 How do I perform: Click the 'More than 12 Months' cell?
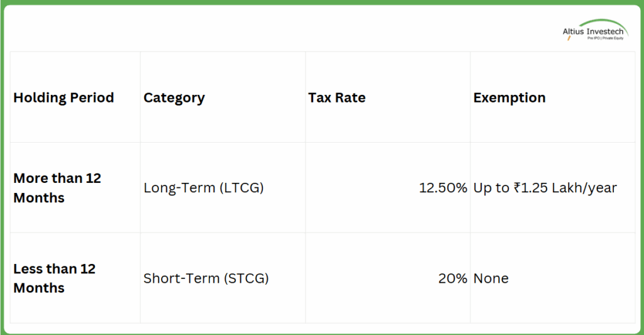[x=57, y=188]
